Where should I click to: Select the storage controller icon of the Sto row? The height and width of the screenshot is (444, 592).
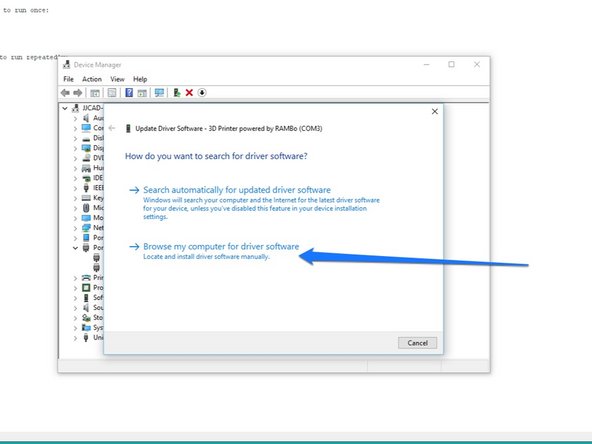pos(86,318)
